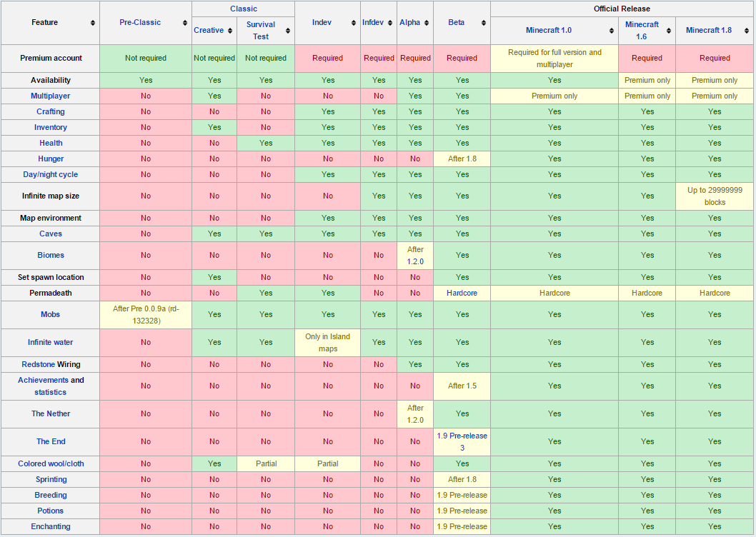Sort by the Alpha column arrows
Screen dimensions: 756x537
tap(427, 23)
